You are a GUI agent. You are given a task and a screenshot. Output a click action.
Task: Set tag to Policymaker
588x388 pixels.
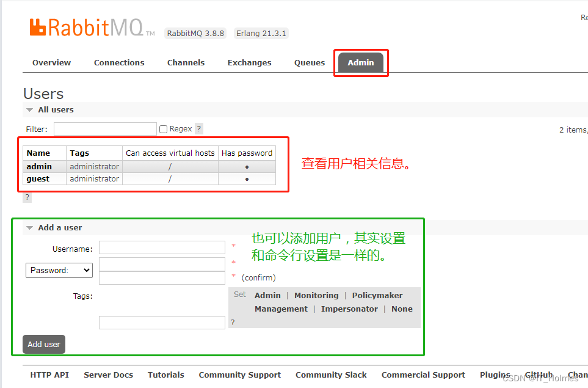[377, 295]
